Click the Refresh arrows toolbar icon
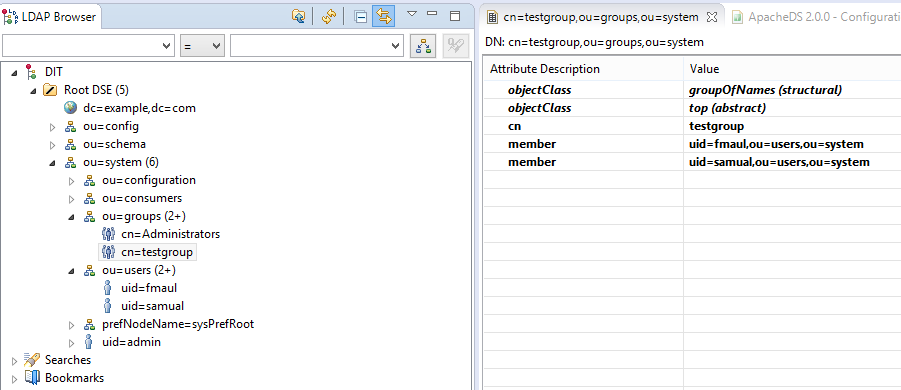The height and width of the screenshot is (390, 901). [329, 16]
